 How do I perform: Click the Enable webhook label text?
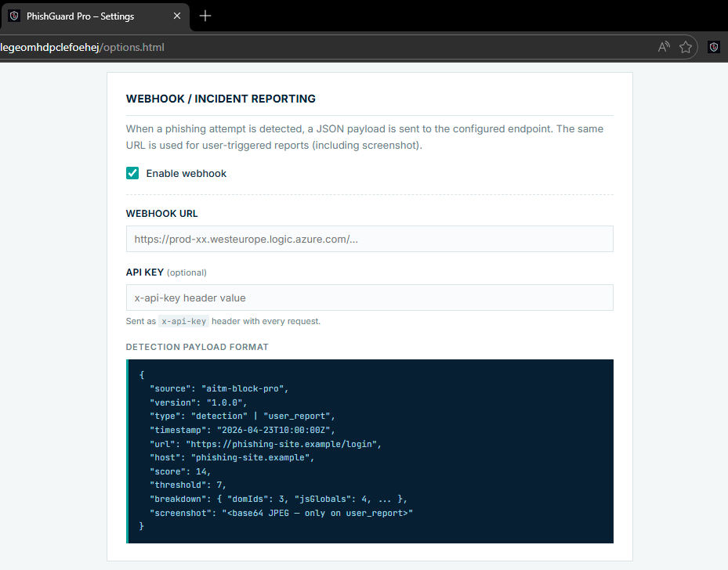pyautogui.click(x=187, y=174)
